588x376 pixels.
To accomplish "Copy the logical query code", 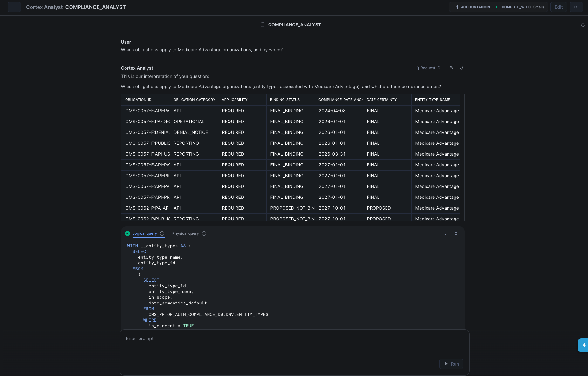I will (x=447, y=233).
